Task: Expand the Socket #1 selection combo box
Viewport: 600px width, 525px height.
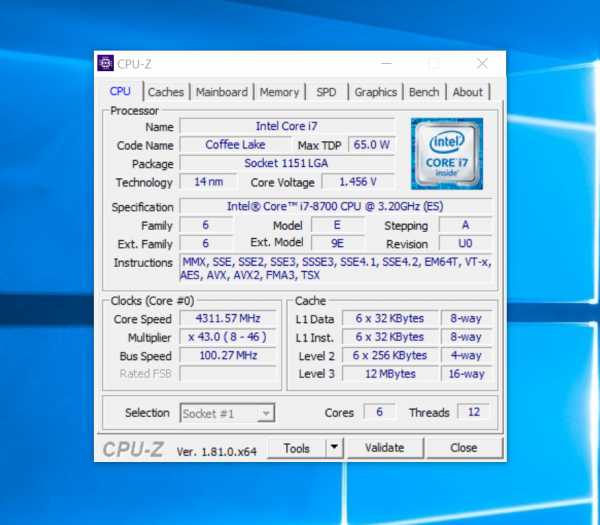Action: [x=227, y=413]
